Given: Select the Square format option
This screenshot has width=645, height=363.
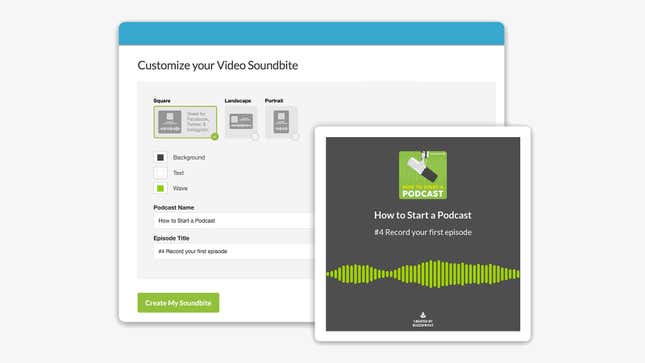Looking at the screenshot, I should point(185,122).
